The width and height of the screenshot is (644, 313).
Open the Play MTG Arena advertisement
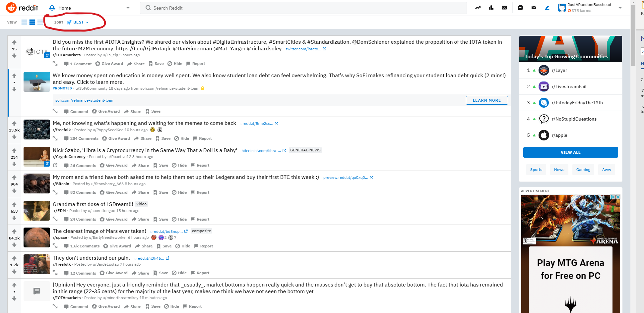[x=570, y=254]
